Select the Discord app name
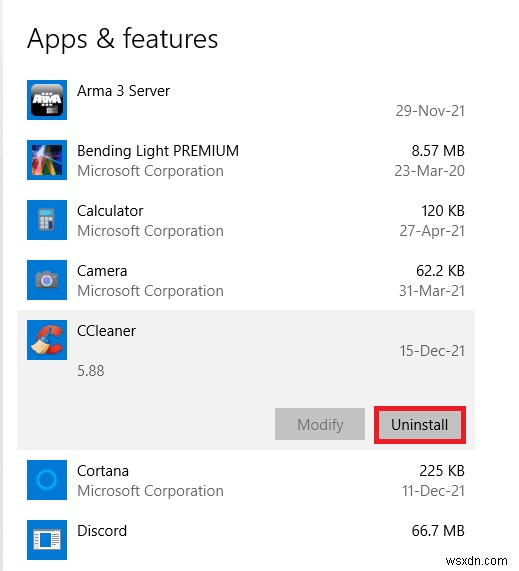The height and width of the screenshot is (571, 519). 102,531
